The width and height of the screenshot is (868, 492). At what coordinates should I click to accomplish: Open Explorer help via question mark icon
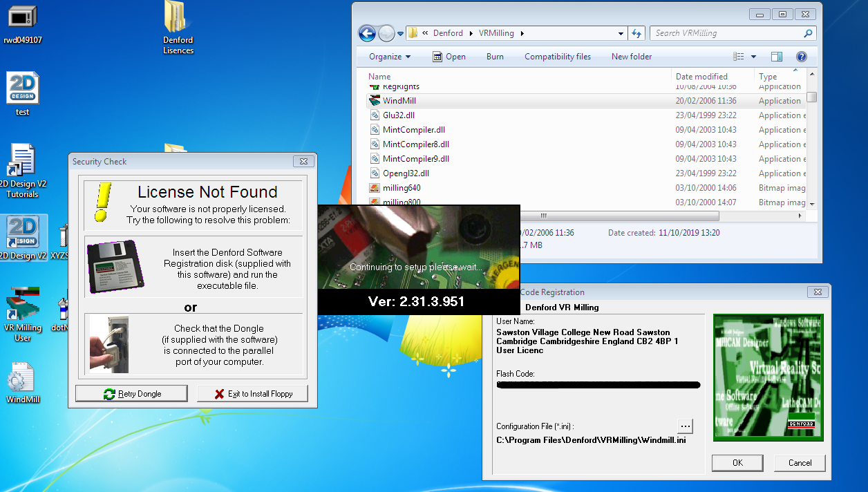pos(801,57)
